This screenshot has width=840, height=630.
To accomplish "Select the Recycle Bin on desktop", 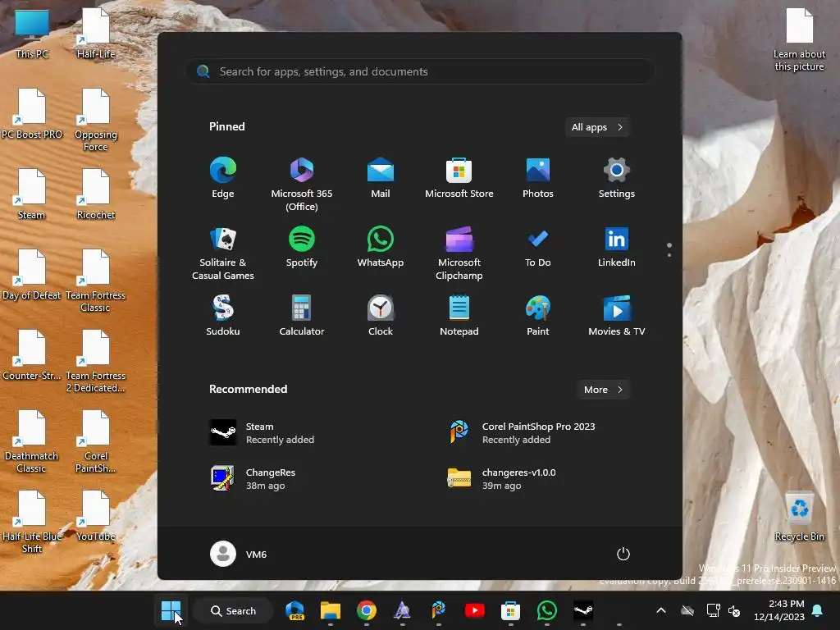I will [799, 516].
